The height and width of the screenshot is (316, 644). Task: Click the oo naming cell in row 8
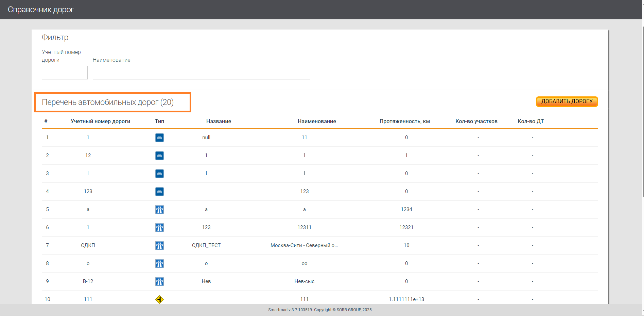(x=304, y=263)
